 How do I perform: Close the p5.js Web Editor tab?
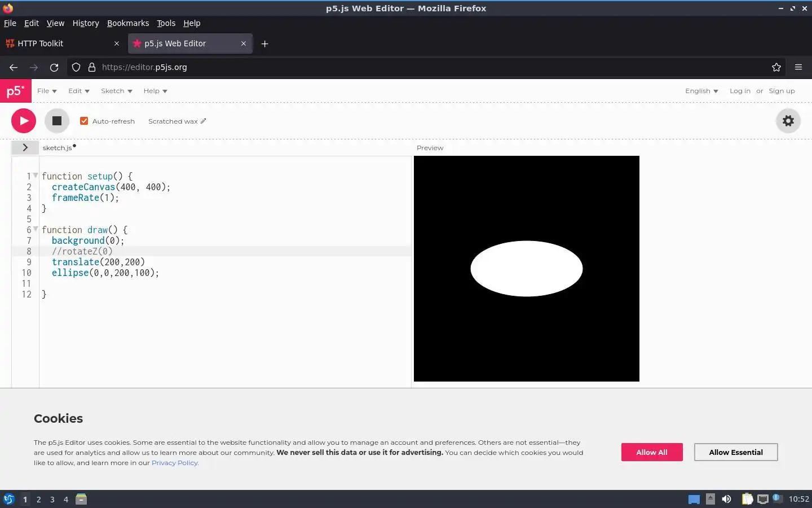coord(244,43)
